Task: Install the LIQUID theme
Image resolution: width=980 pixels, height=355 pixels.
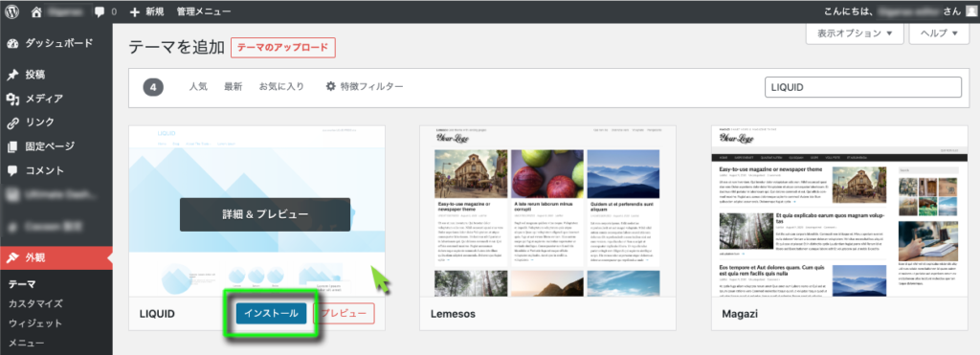Action: [x=271, y=313]
